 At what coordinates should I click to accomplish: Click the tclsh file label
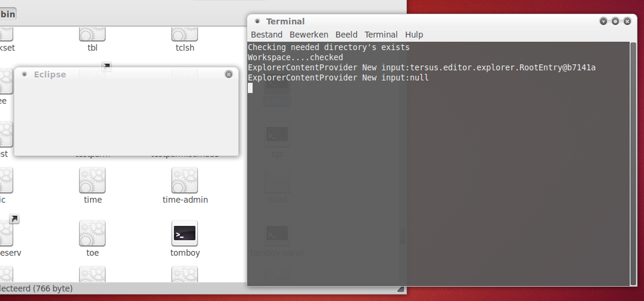185,48
